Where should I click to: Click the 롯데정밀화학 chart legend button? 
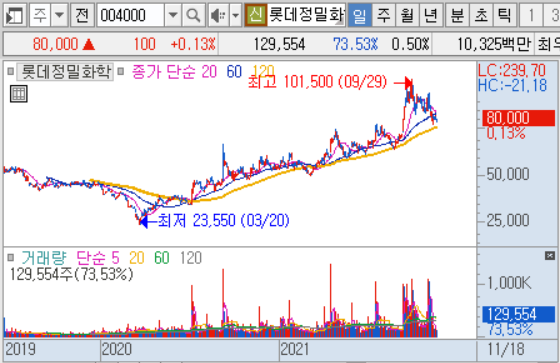tap(65, 72)
